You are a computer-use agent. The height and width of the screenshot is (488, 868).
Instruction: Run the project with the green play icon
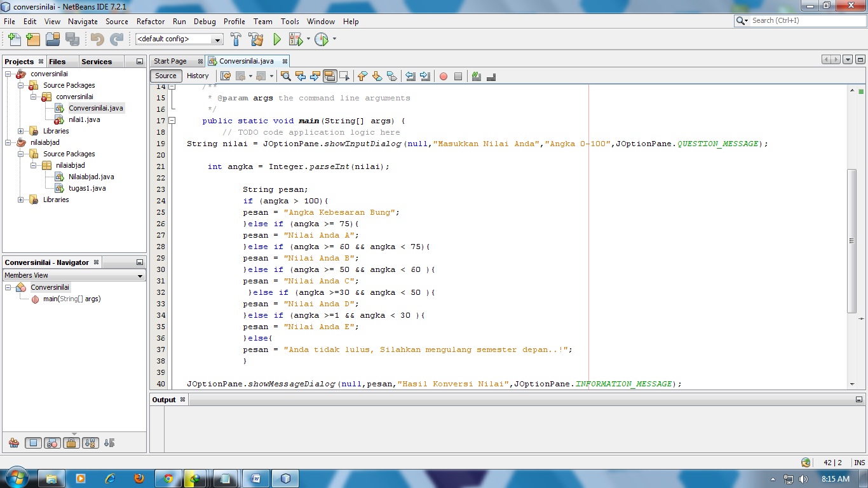coord(277,39)
